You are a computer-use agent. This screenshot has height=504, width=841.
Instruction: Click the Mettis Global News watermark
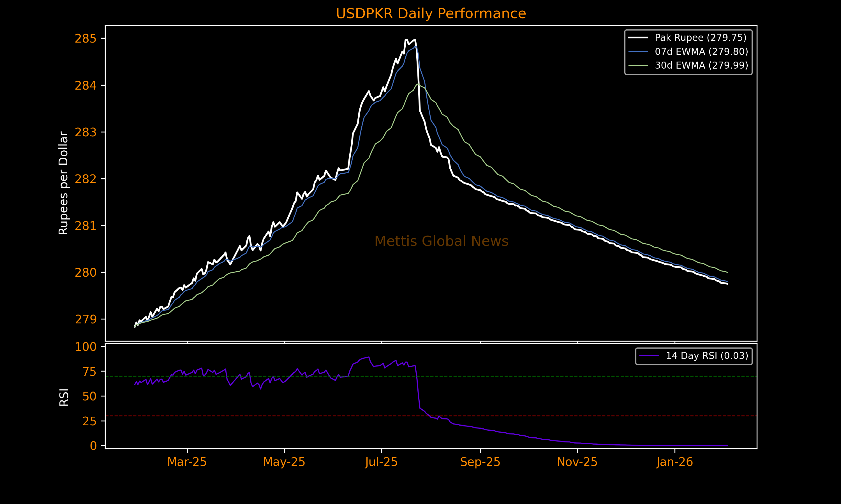pos(441,241)
